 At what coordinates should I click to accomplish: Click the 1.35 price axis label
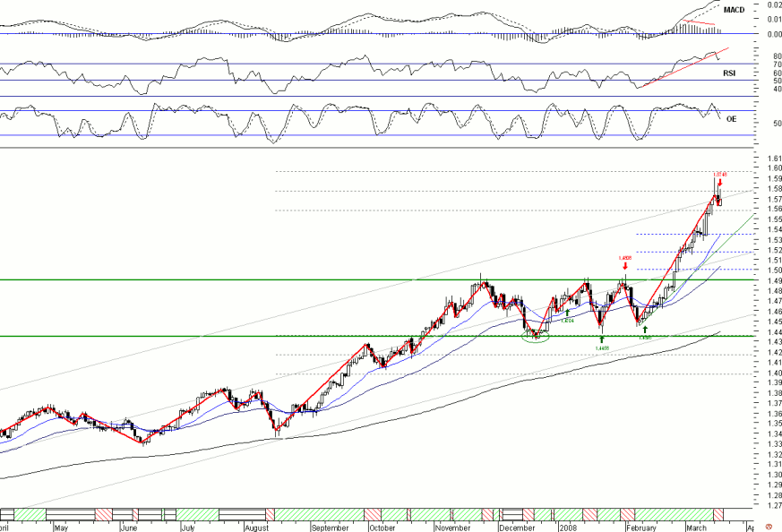[x=775, y=424]
